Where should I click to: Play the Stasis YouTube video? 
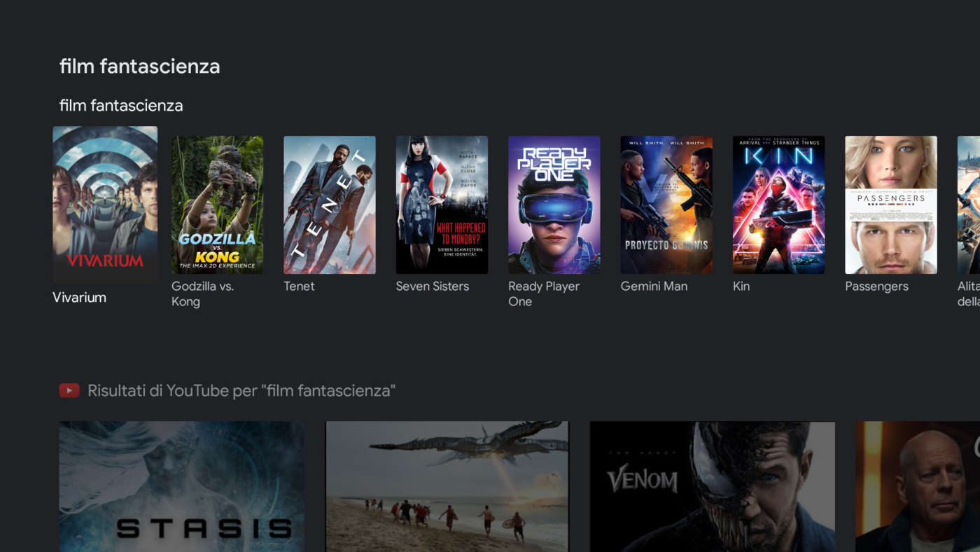pyautogui.click(x=182, y=486)
